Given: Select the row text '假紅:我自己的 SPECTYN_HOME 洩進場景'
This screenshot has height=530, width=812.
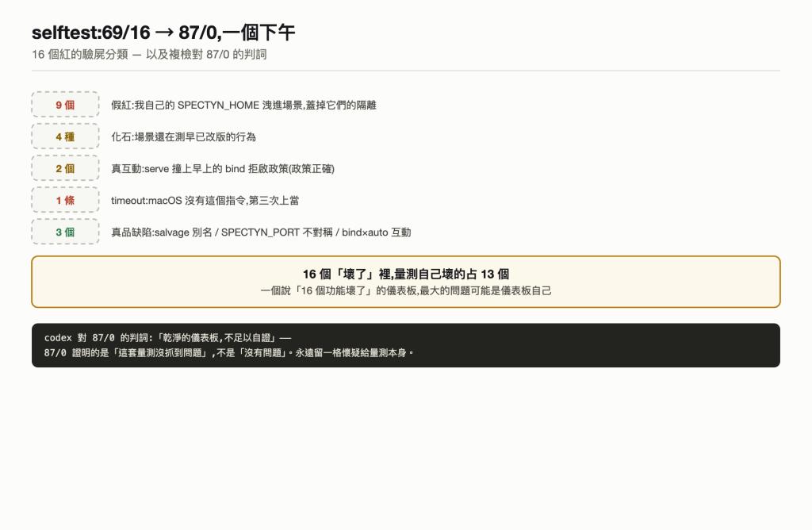Looking at the screenshot, I should point(207,106).
